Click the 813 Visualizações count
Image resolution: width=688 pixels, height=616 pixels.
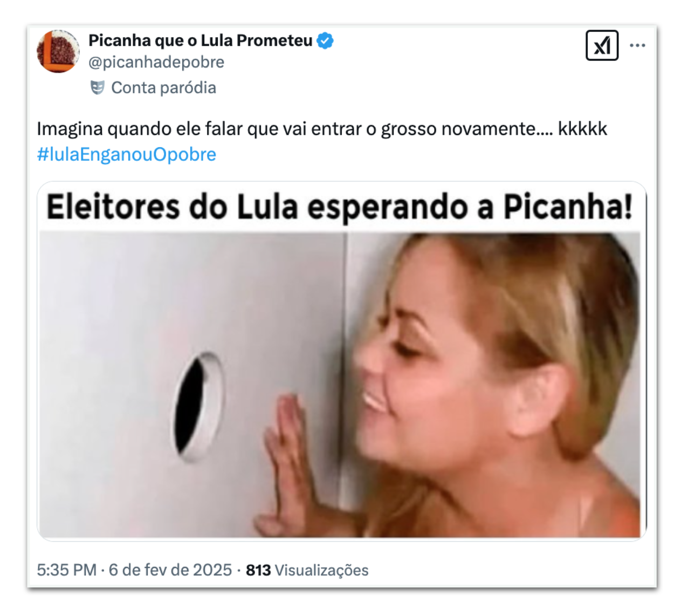click(x=307, y=570)
